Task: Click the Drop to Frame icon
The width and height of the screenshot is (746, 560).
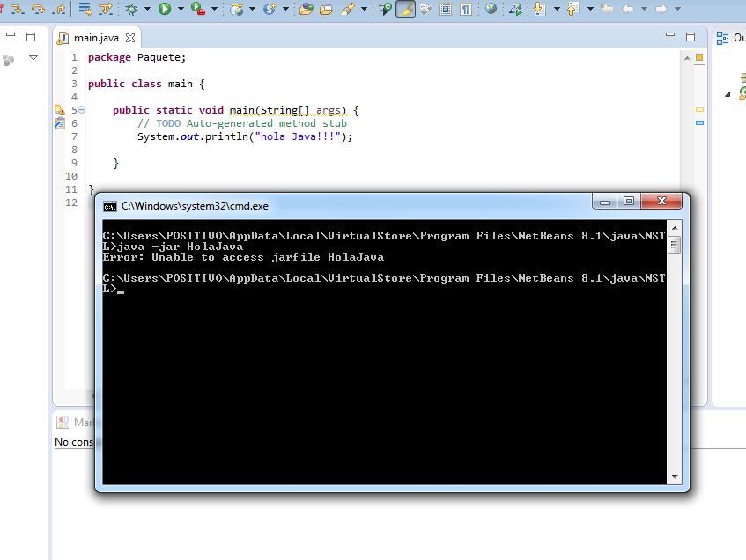Action: pyautogui.click(x=85, y=9)
